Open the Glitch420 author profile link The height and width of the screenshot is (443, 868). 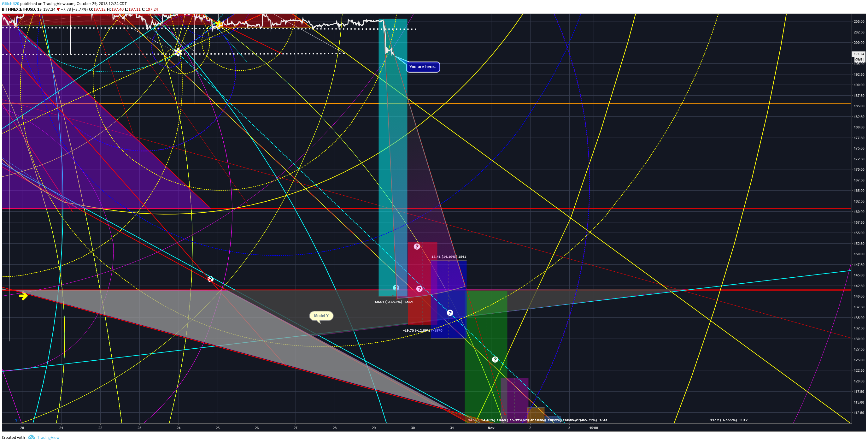coord(10,4)
